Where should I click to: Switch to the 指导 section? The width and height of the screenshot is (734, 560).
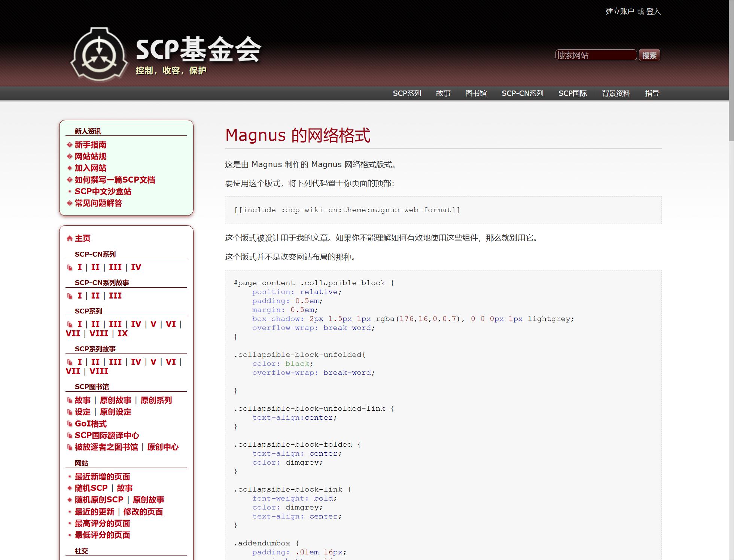click(x=652, y=93)
